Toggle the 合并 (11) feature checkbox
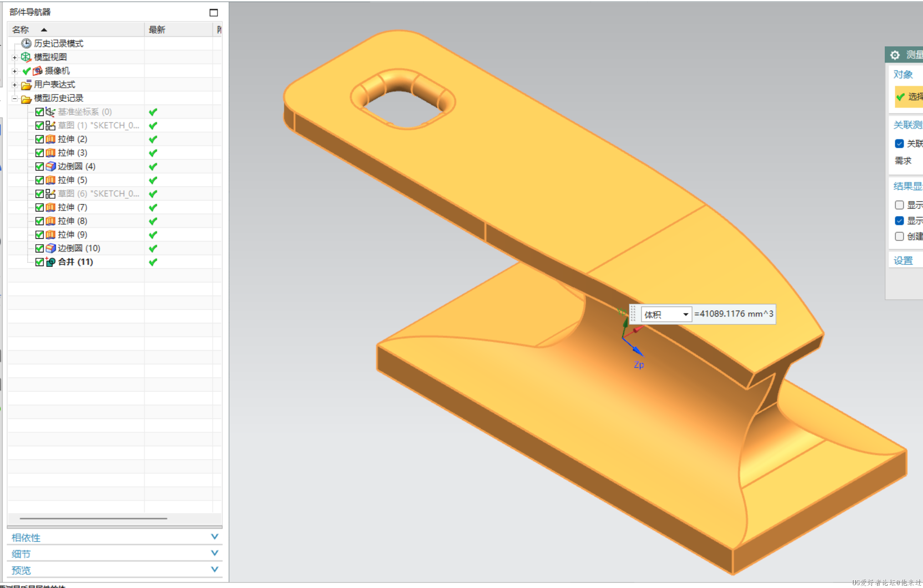923x588 pixels. (40, 262)
